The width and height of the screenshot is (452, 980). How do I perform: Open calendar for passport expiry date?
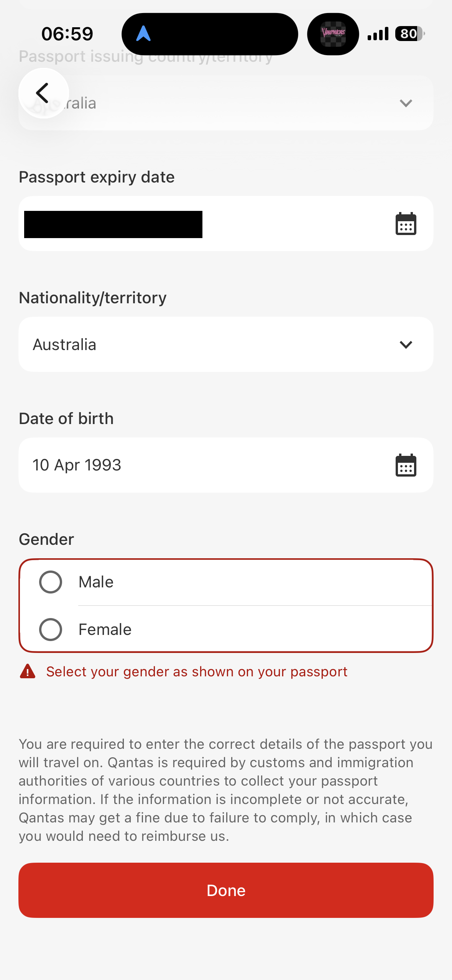click(406, 224)
